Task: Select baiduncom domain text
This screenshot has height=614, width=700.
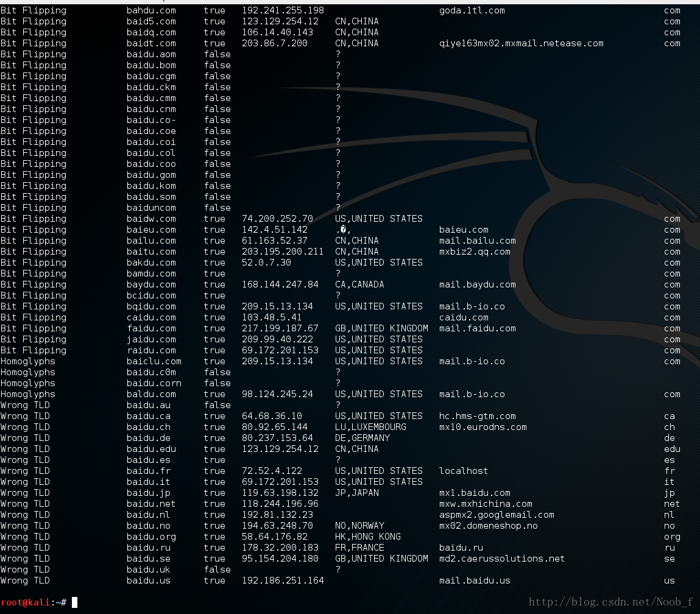Action: click(151, 208)
